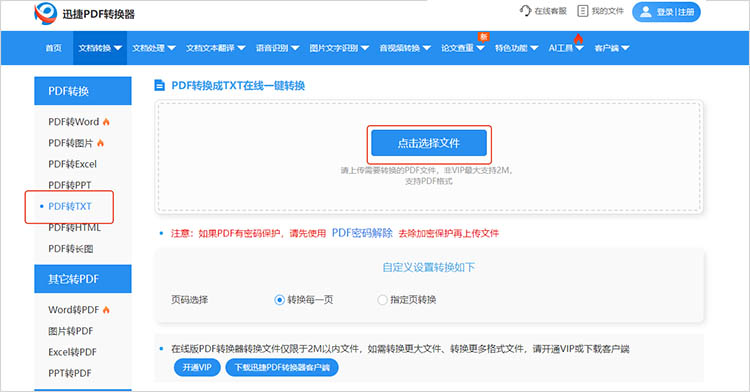The height and width of the screenshot is (392, 750).
Task: Expand 图片文字识别 dropdown arrow
Action: tap(364, 48)
